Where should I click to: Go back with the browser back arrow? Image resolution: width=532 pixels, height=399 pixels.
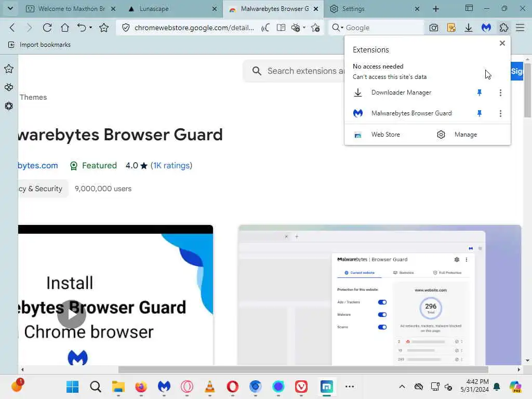tap(12, 28)
